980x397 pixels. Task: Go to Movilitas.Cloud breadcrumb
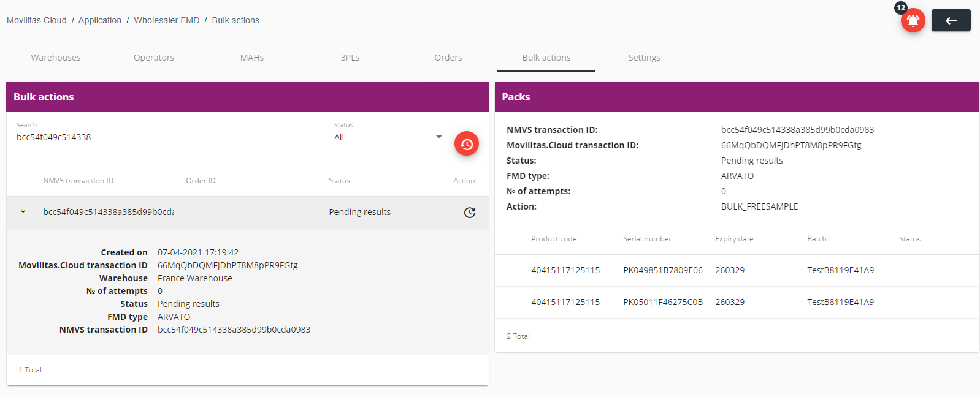(x=37, y=20)
